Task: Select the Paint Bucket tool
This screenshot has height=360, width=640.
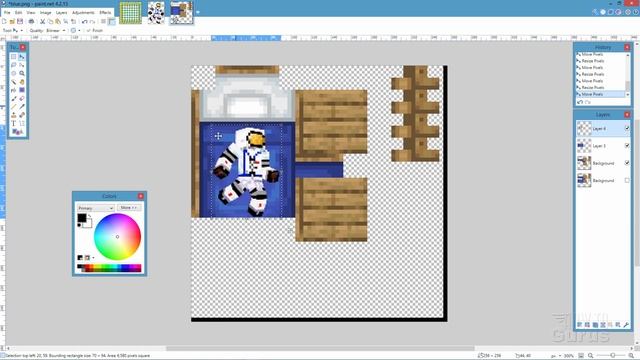Action: pyautogui.click(x=13, y=90)
